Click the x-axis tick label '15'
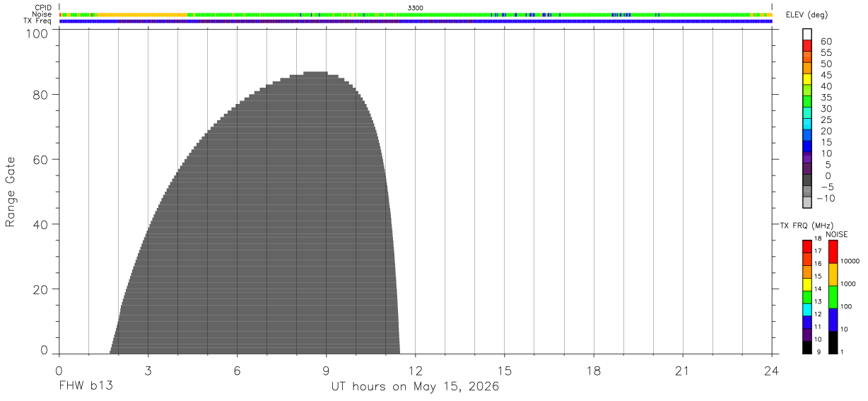Viewport: 868px width, 401px height. click(505, 371)
